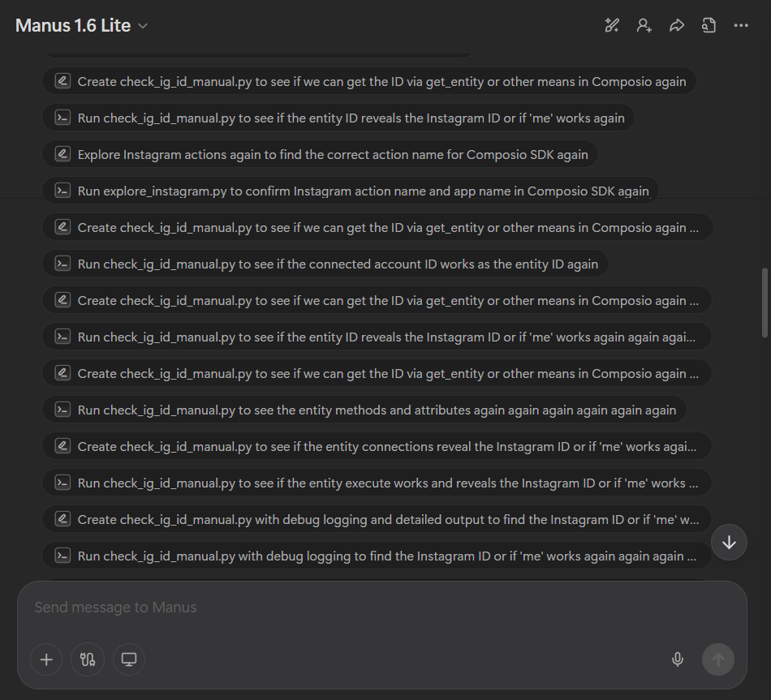Open step 'Explore Instagram actions again'
The image size is (771, 700).
coord(320,154)
